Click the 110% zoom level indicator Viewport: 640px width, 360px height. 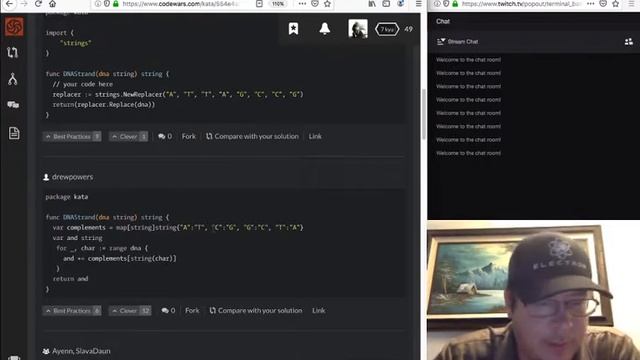point(278,4)
